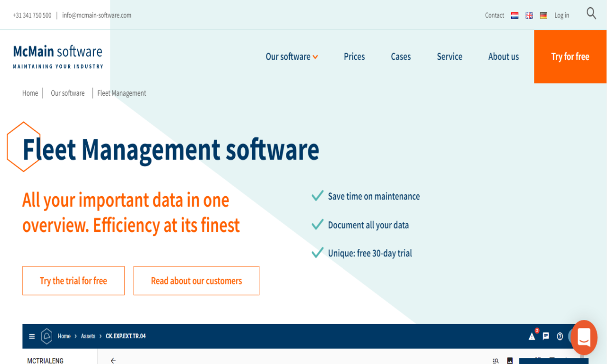Click the text Unique: free 30-day trial
607x364 pixels.
370,253
